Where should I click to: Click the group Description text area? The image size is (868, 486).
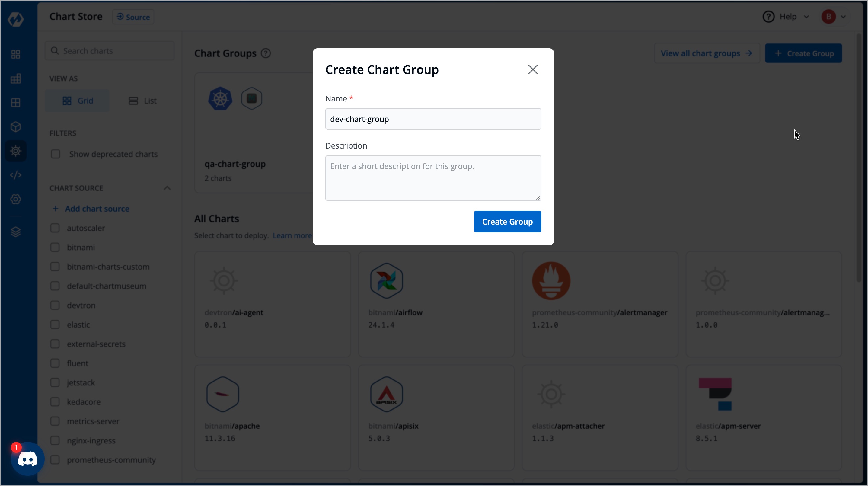[433, 178]
